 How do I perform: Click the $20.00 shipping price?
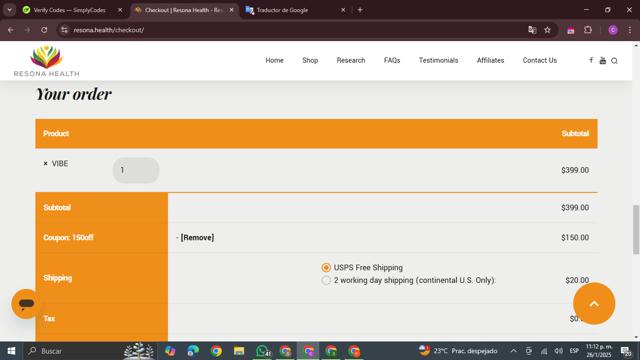point(577,280)
